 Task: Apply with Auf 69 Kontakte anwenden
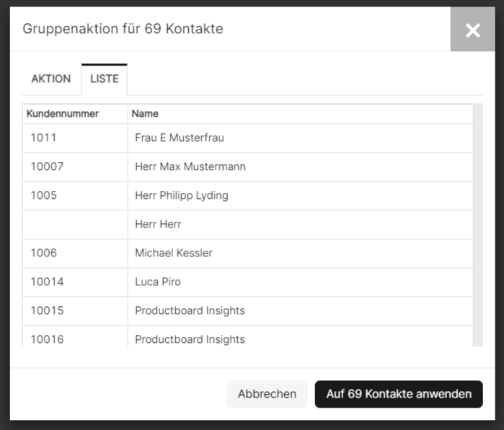pos(399,394)
